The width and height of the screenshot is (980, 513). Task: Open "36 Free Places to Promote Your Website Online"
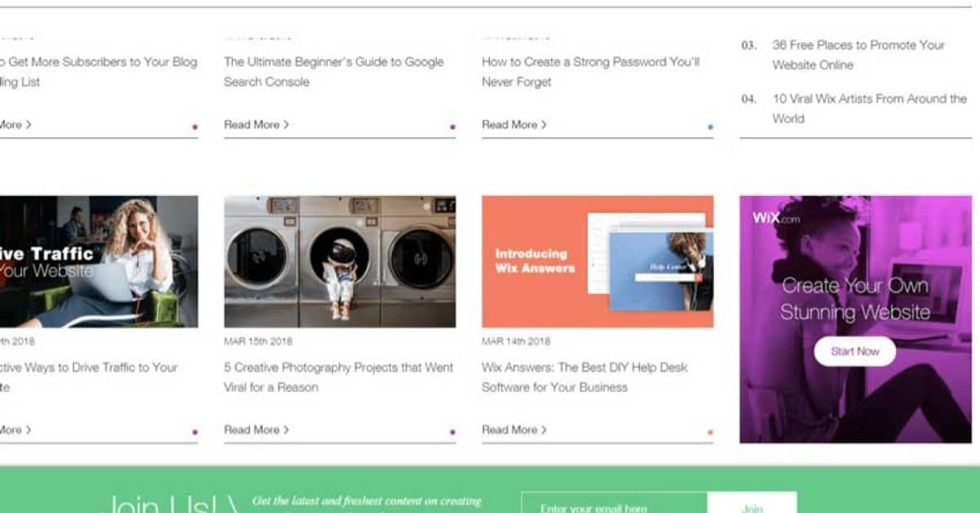coord(857,55)
